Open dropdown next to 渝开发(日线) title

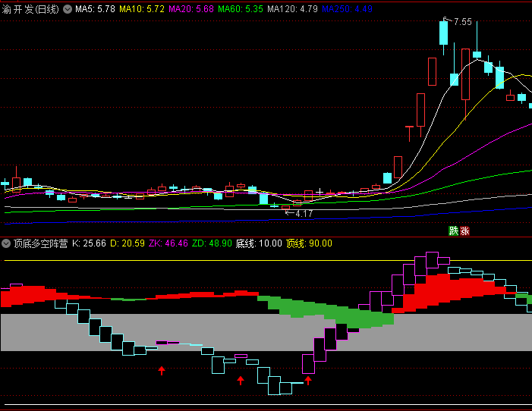[x=68, y=9]
